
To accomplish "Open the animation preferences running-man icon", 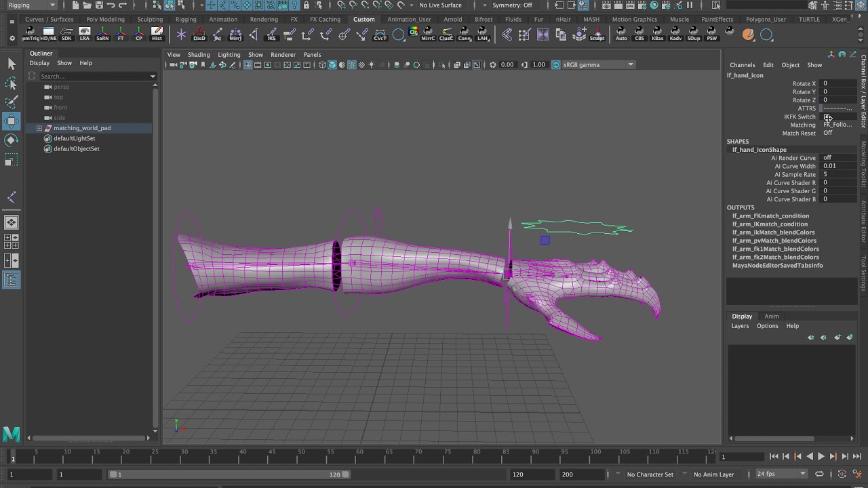I will 857,474.
